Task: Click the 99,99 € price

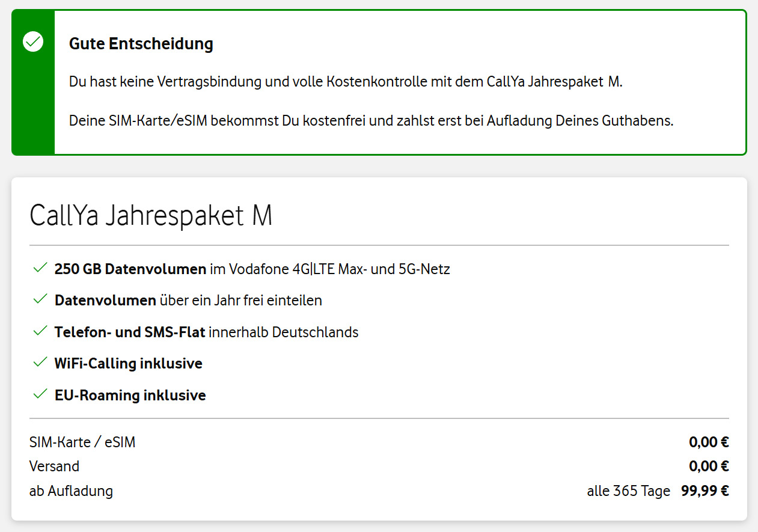Action: 705,491
